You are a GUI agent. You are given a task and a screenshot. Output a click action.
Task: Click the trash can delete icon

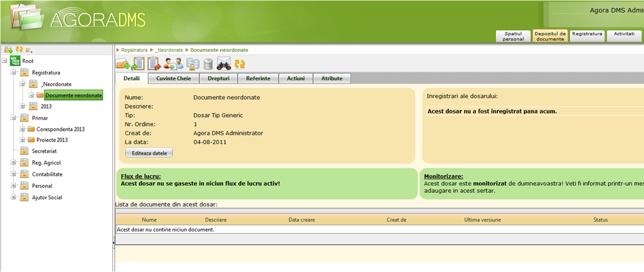[x=208, y=64]
